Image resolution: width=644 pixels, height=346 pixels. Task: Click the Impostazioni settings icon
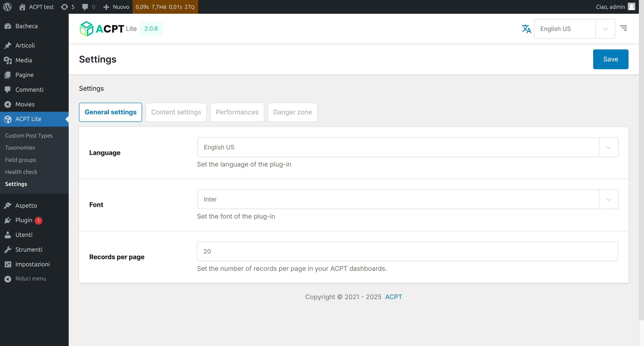point(8,264)
